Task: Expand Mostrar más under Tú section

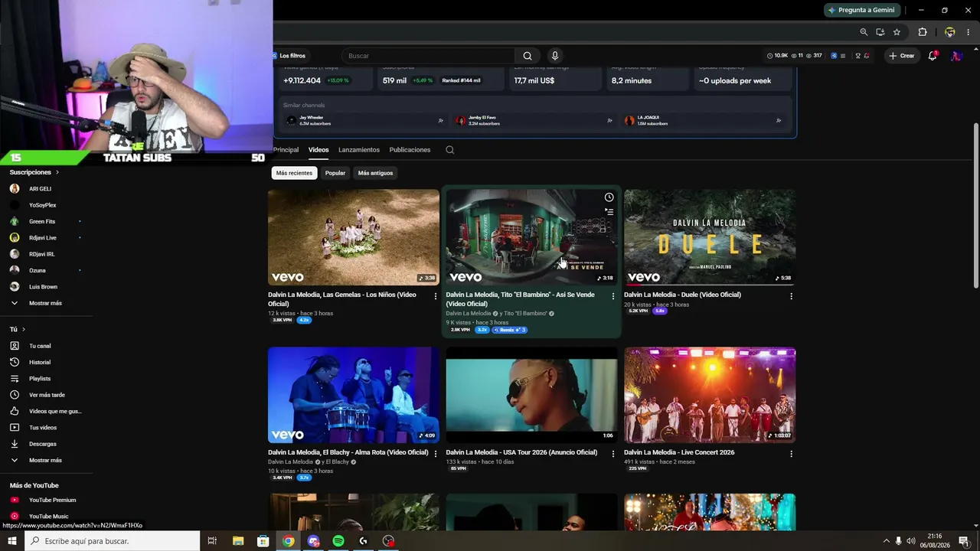Action: pos(36,460)
